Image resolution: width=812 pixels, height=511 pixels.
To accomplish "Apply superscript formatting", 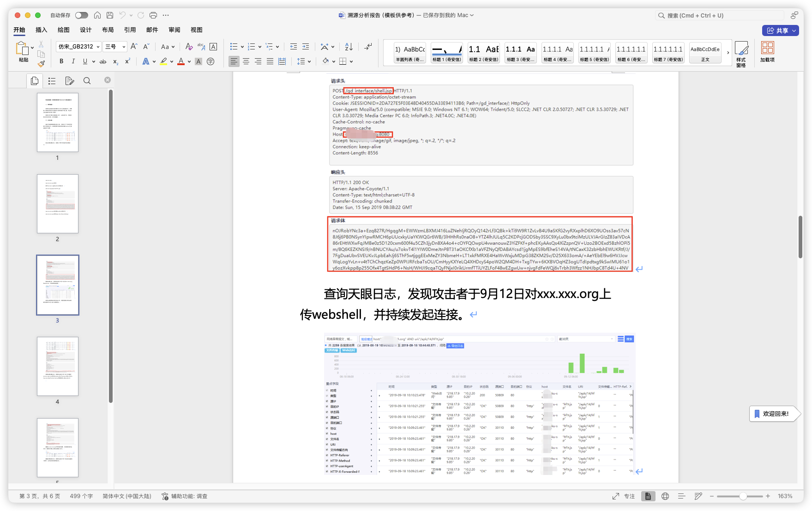I will pyautogui.click(x=127, y=61).
